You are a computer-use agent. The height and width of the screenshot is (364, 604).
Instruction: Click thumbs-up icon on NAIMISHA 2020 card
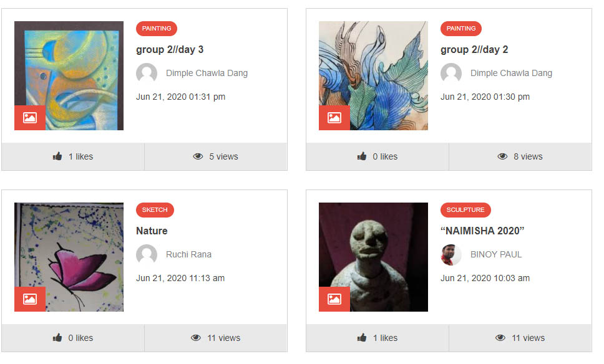362,338
